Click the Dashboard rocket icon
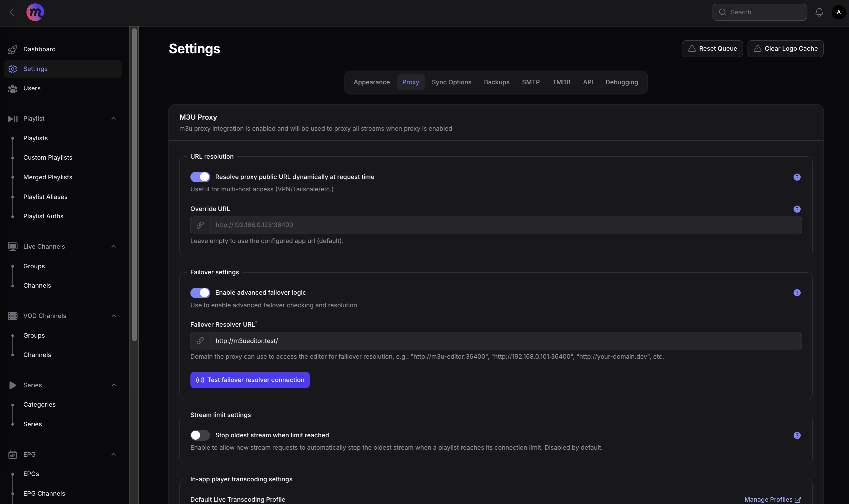This screenshot has width=849, height=504. 13,50
